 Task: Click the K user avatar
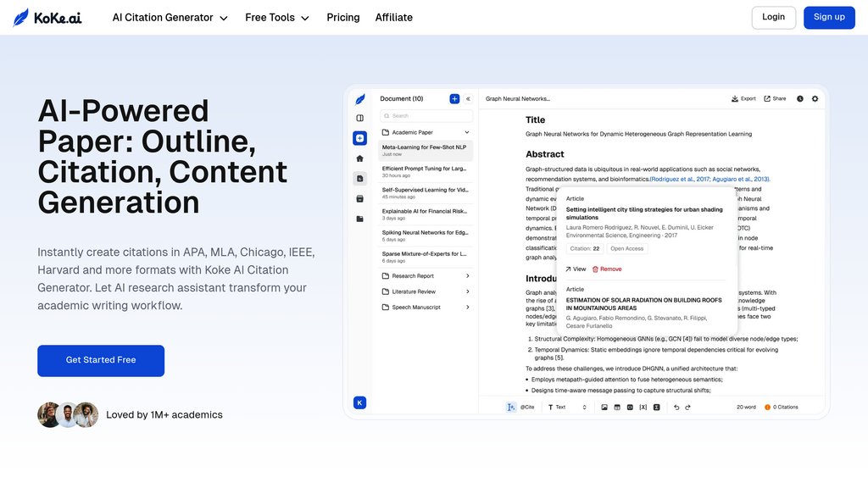pyautogui.click(x=359, y=402)
